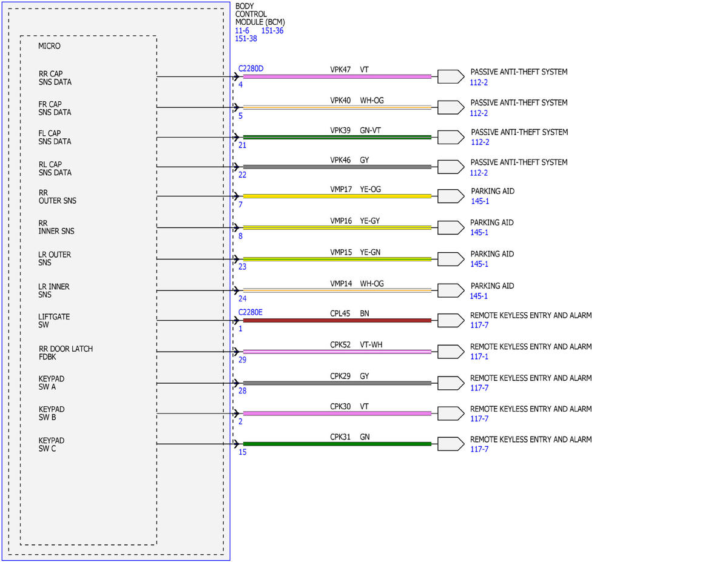Click the MICRO label in the module box
The height and width of the screenshot is (562, 728).
[x=49, y=46]
